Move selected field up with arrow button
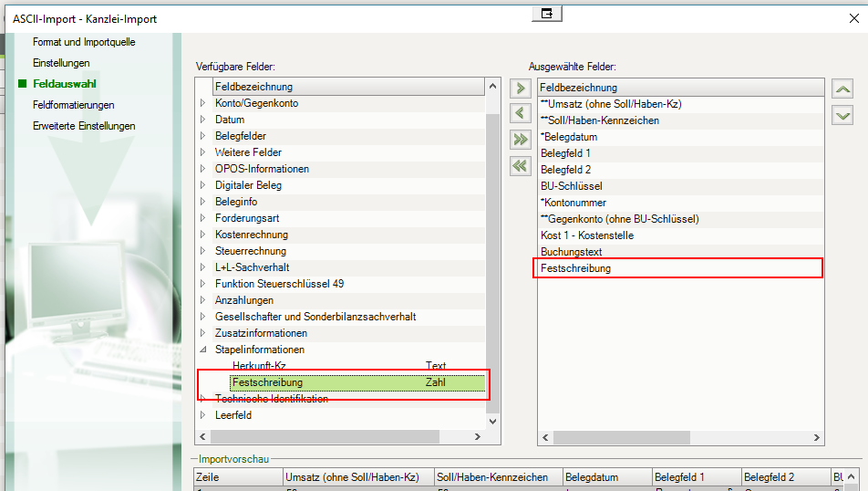Image resolution: width=868 pixels, height=491 pixels. pos(842,89)
